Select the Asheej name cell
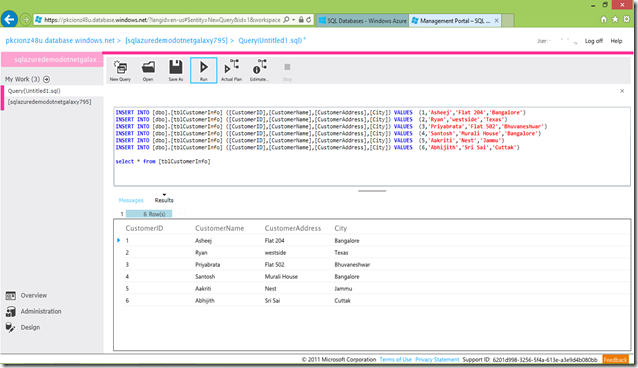The image size is (638, 368). (x=203, y=241)
